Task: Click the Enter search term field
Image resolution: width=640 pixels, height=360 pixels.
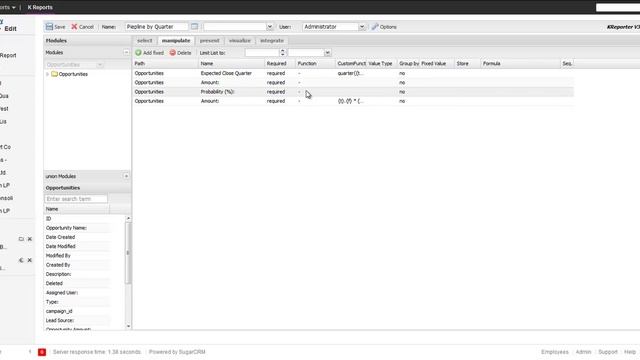Action: (x=76, y=199)
